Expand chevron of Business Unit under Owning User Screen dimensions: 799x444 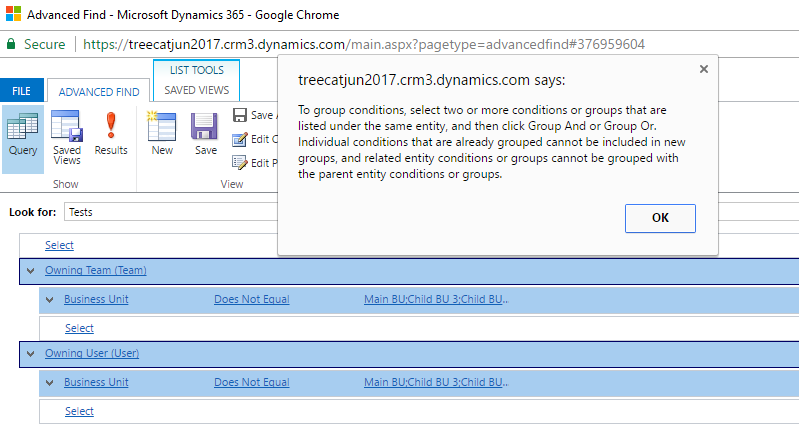(x=49, y=383)
